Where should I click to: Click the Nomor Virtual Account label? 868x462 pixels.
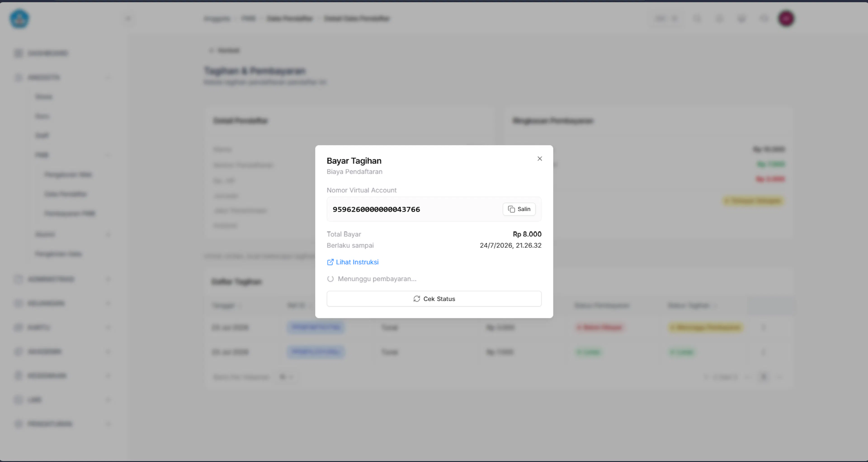(x=362, y=190)
